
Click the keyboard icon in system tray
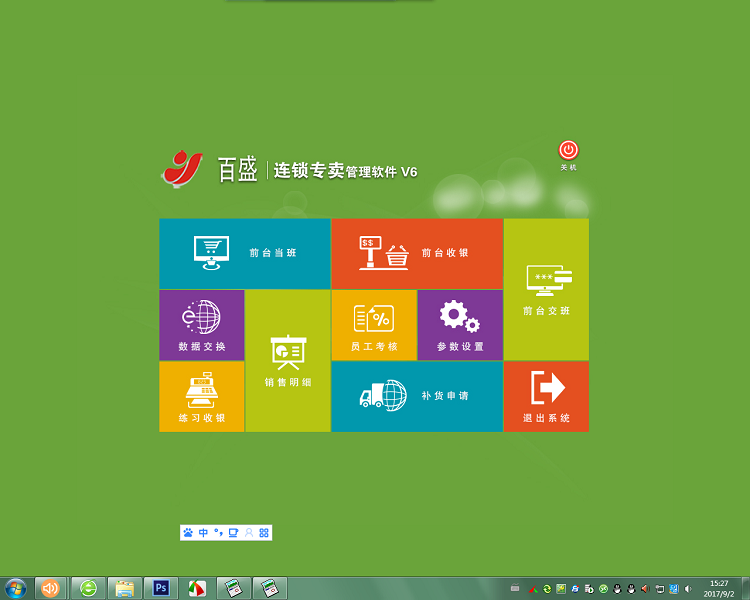tap(515, 588)
